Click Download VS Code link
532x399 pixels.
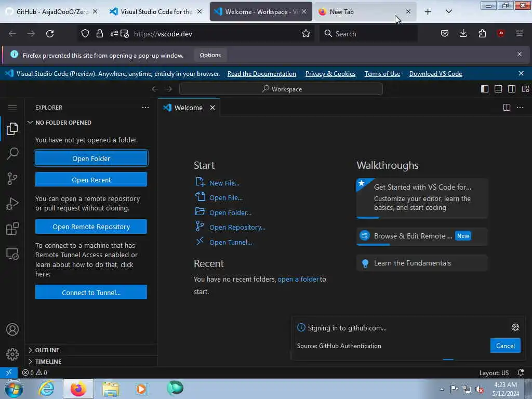tap(436, 74)
